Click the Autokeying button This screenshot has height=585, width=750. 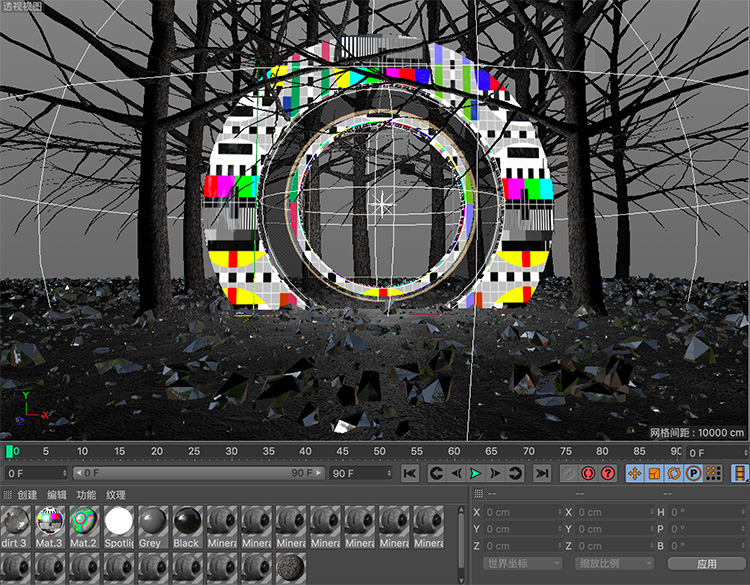[588, 473]
